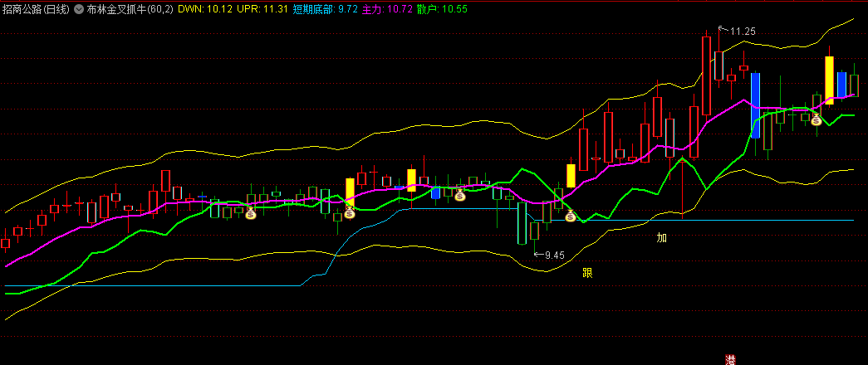Click the 主力: 10.72 label

387,9
